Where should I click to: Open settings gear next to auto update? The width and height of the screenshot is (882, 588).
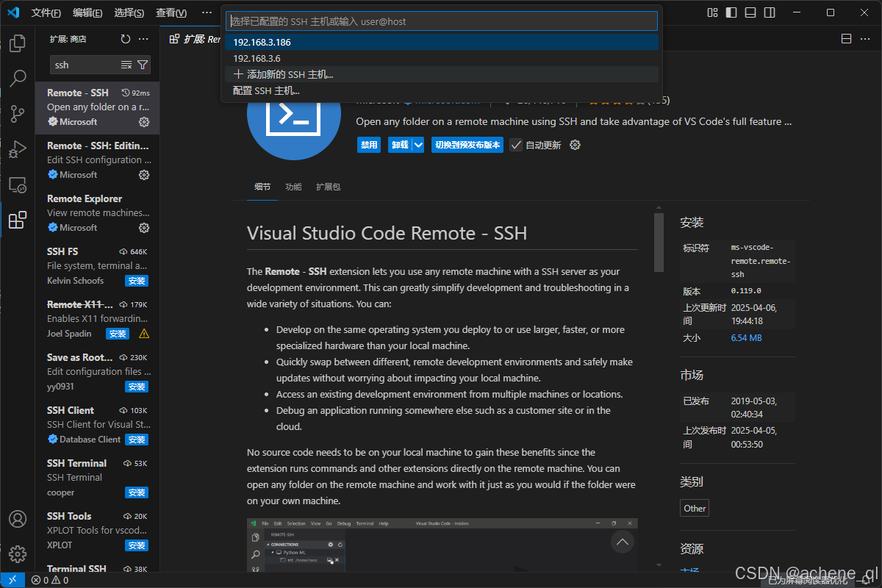pyautogui.click(x=576, y=145)
